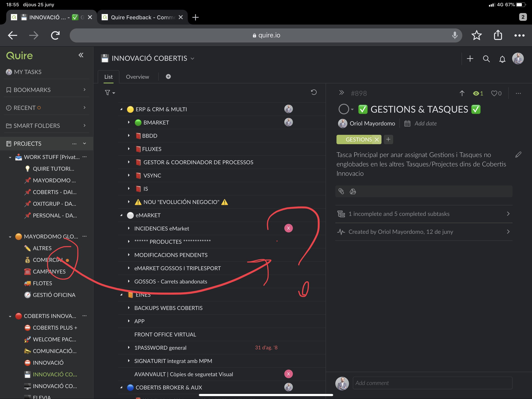Image resolution: width=532 pixels, height=399 pixels.
Task: Switch to the Overview tab
Action: [x=137, y=77]
